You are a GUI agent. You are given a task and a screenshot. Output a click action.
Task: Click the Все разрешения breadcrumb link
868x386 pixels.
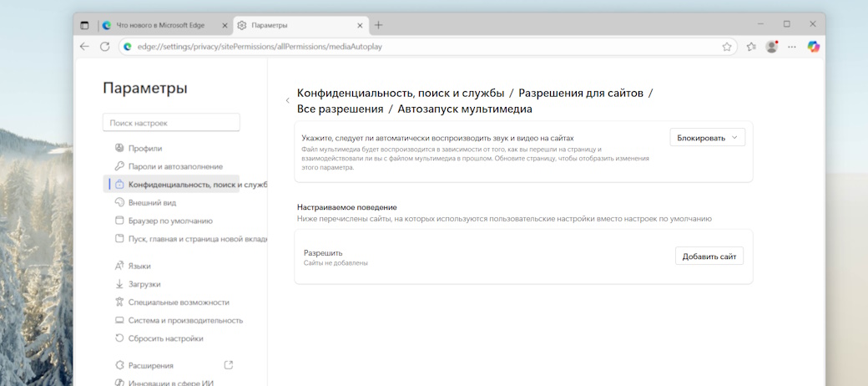click(339, 109)
